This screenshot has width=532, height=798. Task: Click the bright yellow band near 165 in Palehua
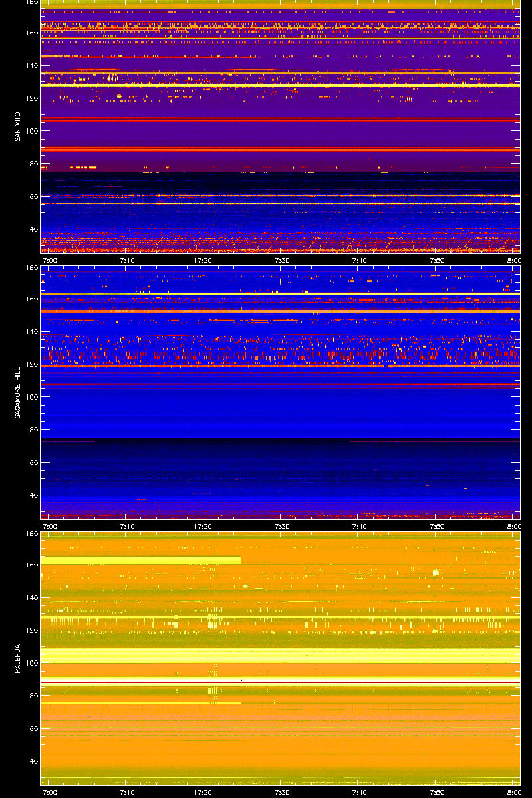click(x=140, y=561)
